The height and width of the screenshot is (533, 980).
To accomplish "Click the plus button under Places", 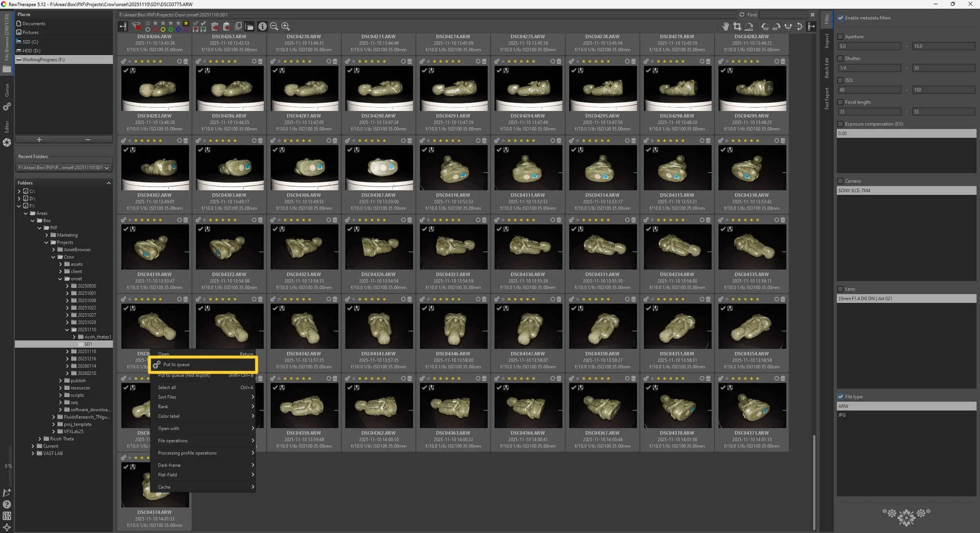I will tap(39, 140).
